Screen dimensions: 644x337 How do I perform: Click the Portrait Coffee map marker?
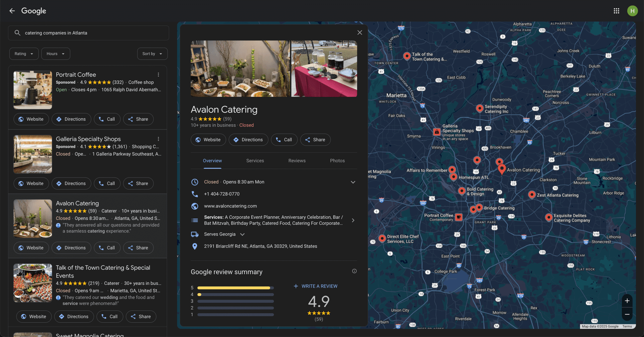pos(458,217)
